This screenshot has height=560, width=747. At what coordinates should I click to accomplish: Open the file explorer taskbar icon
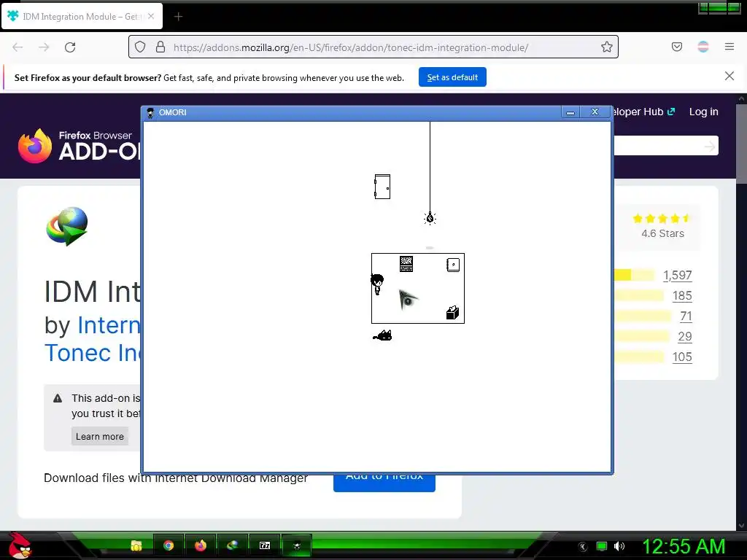tap(136, 545)
